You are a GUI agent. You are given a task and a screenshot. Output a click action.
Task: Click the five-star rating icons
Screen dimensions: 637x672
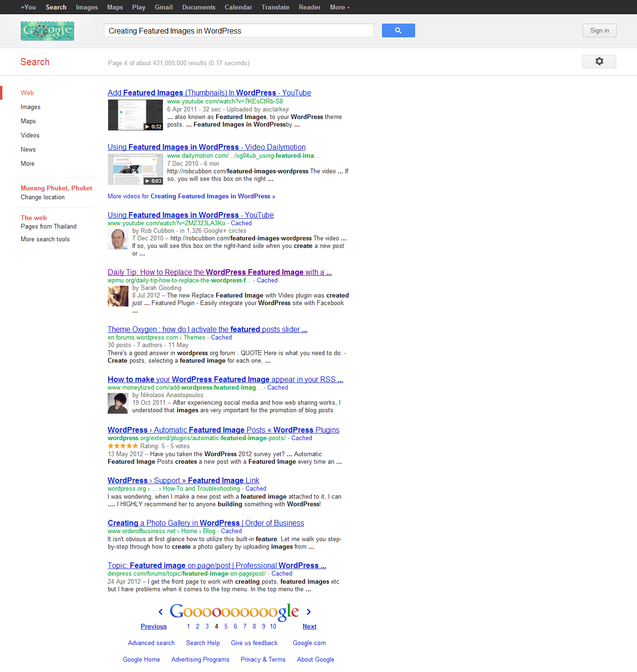(x=123, y=446)
